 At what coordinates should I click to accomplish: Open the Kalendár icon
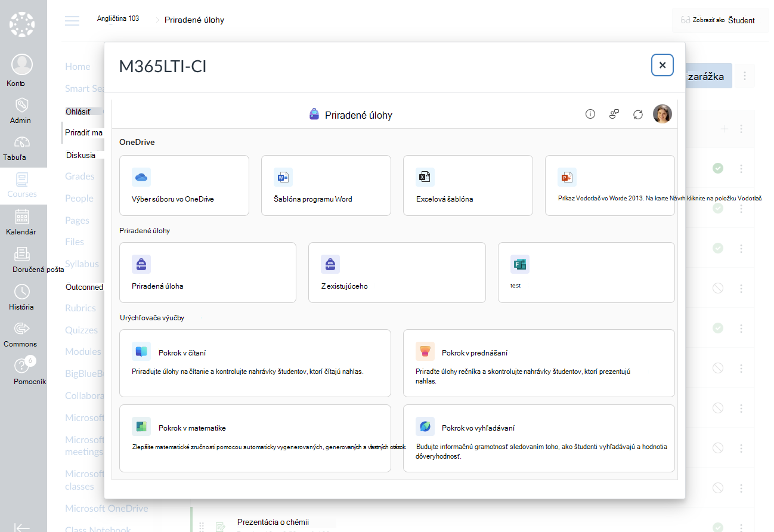point(22,216)
